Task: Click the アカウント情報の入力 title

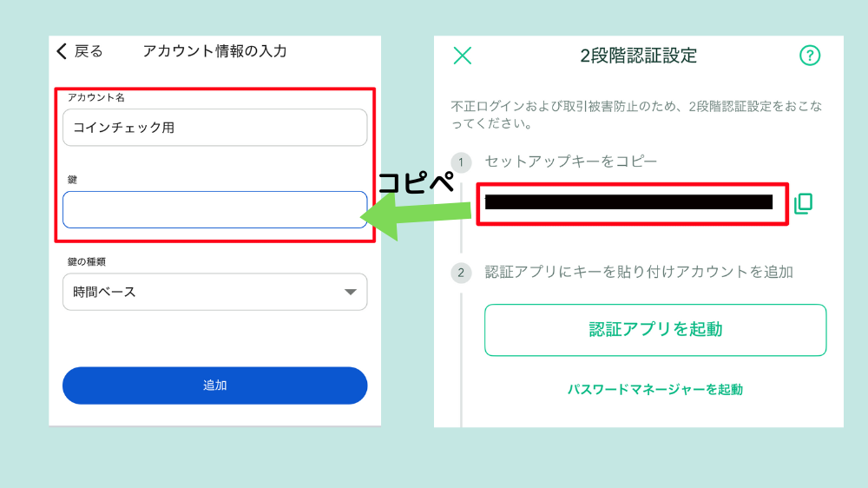Action: (214, 51)
